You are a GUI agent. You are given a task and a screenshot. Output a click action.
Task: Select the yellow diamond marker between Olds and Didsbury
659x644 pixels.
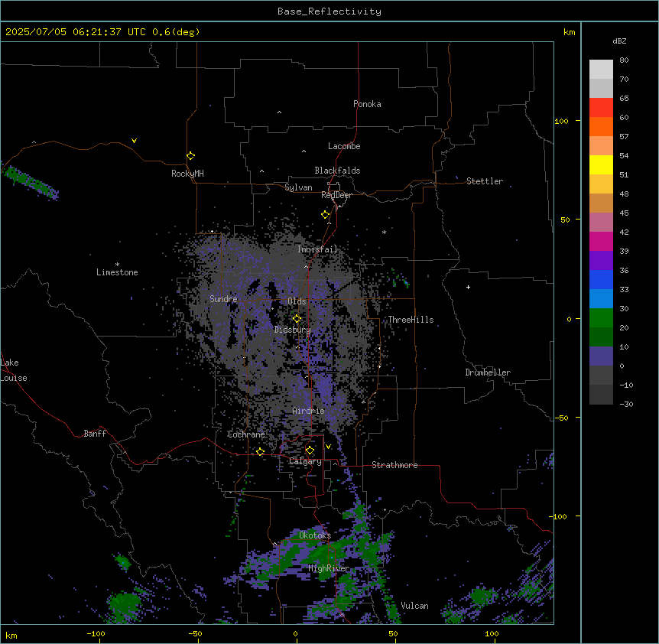[x=297, y=319]
